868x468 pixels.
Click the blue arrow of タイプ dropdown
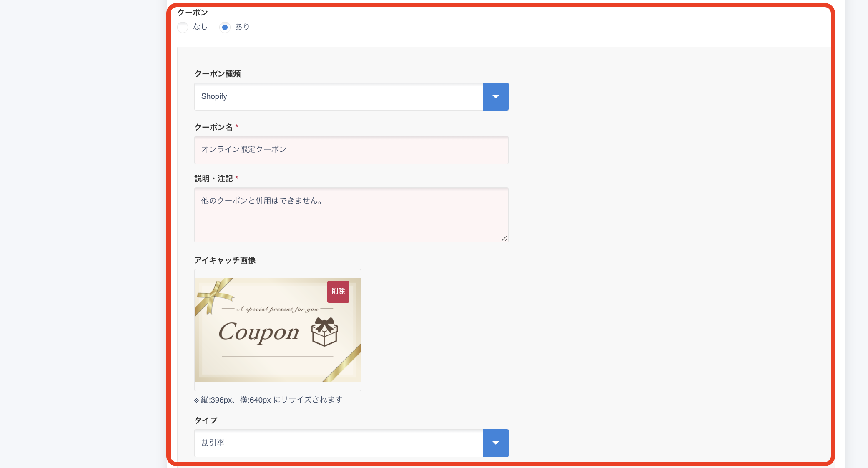(x=496, y=443)
